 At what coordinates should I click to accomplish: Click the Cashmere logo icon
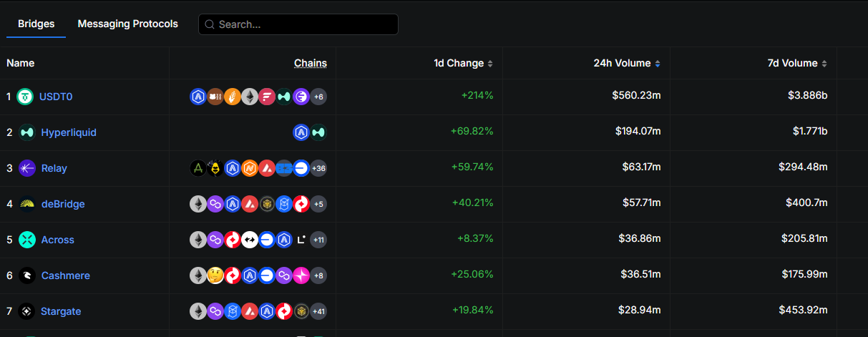tap(26, 275)
